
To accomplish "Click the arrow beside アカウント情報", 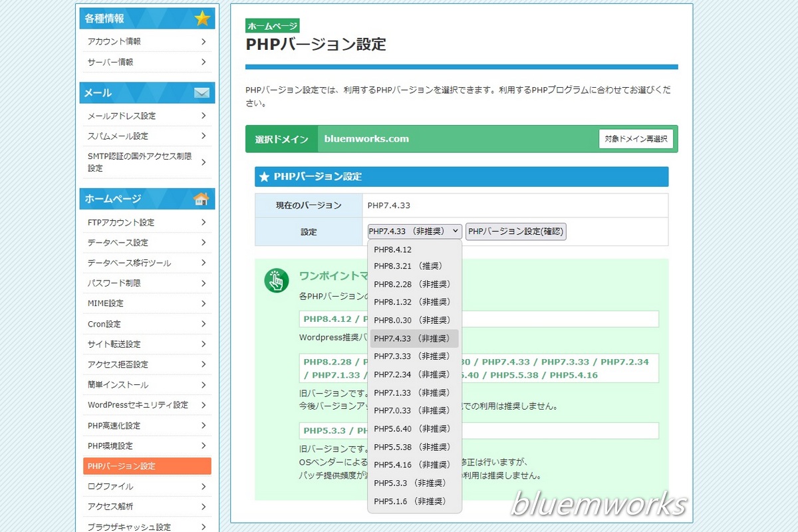I will [203, 41].
